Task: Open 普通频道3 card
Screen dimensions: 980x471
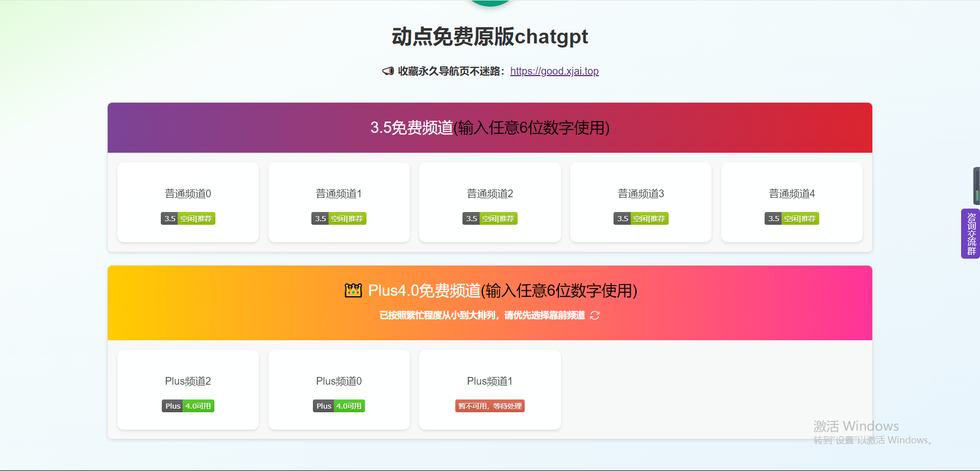Action: 641,202
